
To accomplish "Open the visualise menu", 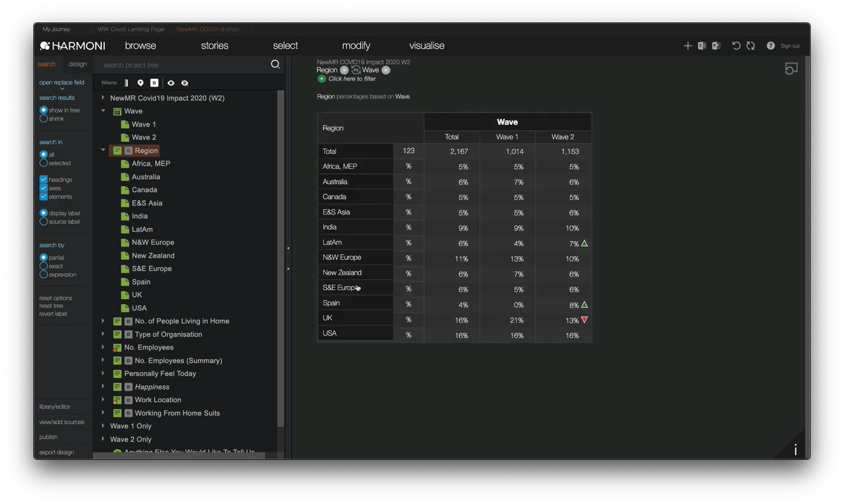I will (x=426, y=45).
